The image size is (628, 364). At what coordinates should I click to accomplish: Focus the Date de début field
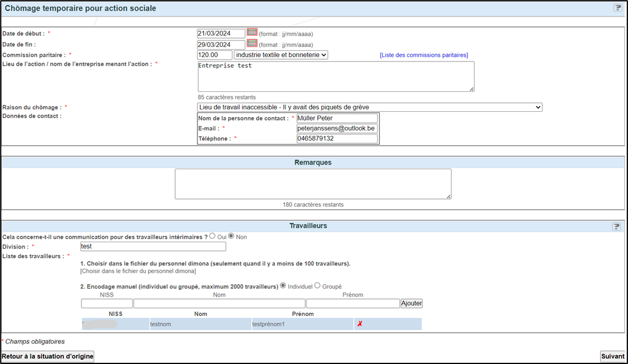[x=221, y=33]
